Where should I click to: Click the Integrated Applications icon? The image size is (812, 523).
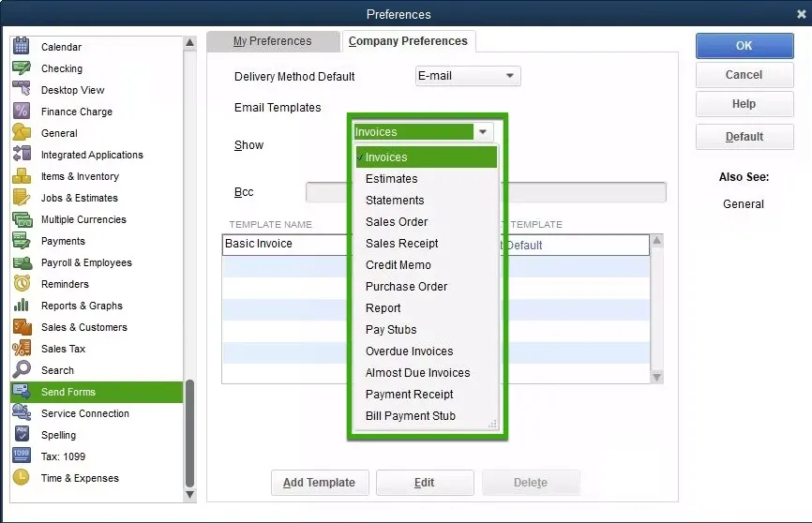[22, 154]
